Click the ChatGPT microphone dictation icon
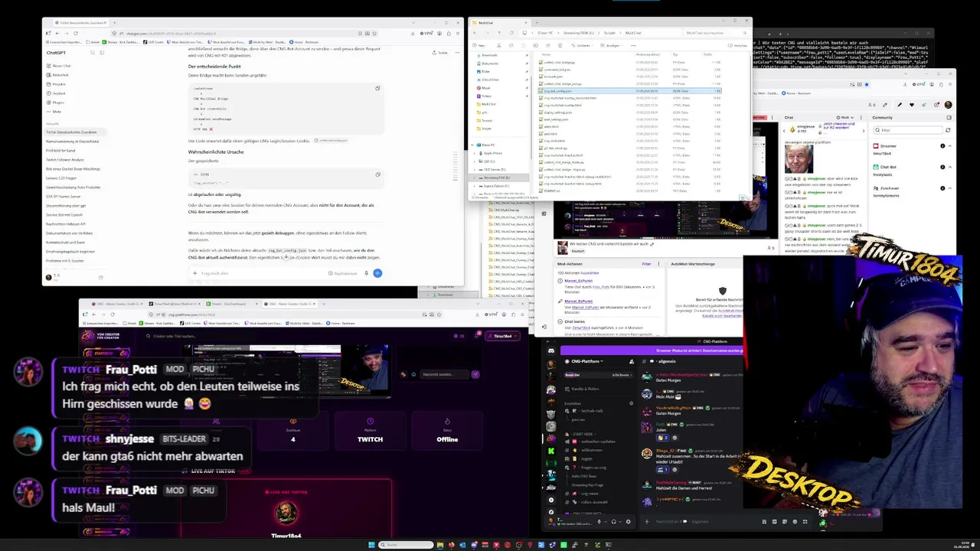 [x=367, y=273]
